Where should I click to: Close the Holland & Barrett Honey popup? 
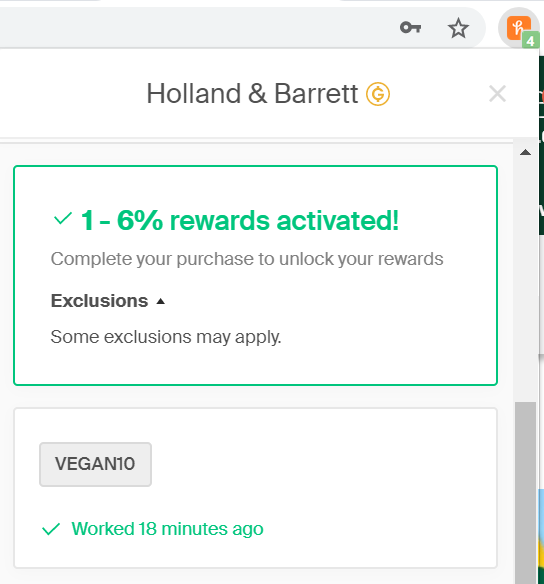tap(497, 93)
